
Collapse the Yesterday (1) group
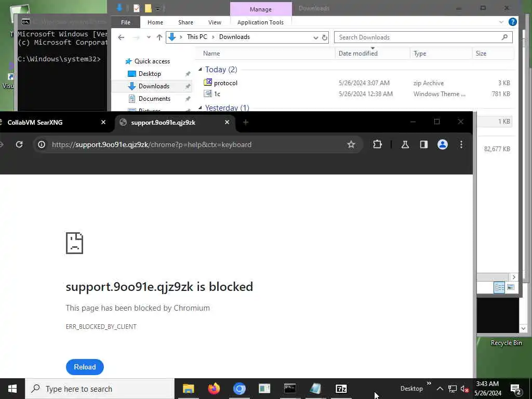(x=200, y=108)
